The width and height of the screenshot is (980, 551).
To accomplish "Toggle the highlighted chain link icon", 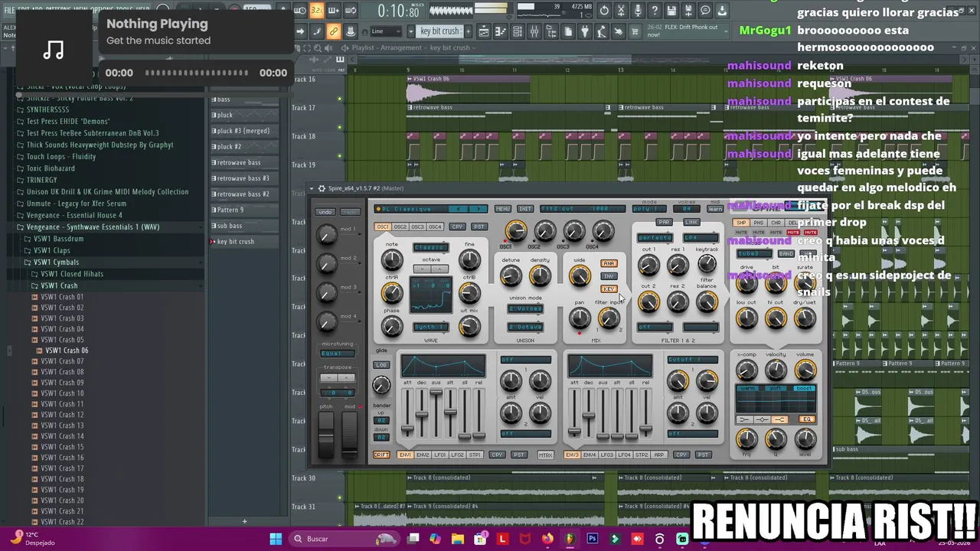I will tap(332, 31).
